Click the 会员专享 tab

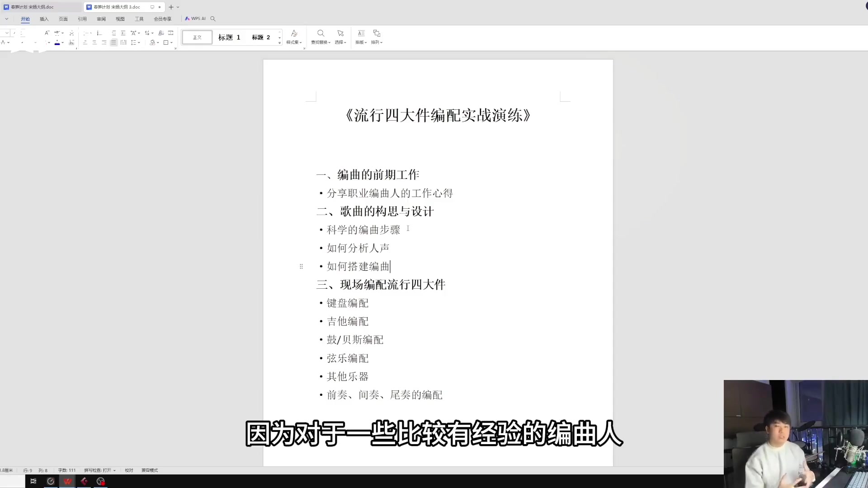[x=162, y=19]
